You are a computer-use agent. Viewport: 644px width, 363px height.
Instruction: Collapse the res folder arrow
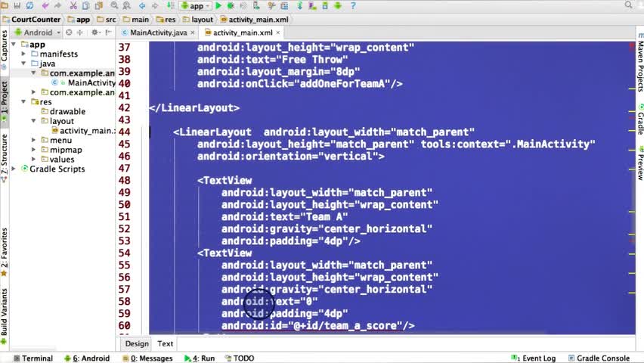(x=24, y=101)
